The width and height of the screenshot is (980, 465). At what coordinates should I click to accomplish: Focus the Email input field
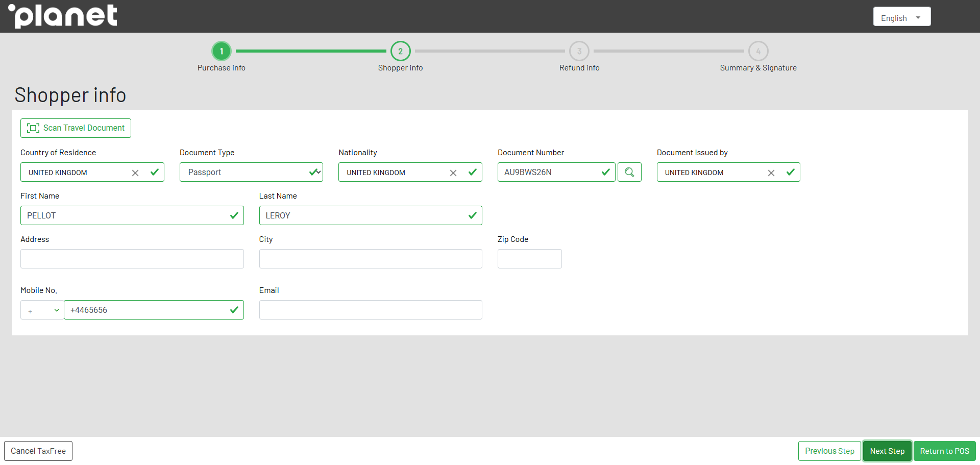(x=370, y=310)
